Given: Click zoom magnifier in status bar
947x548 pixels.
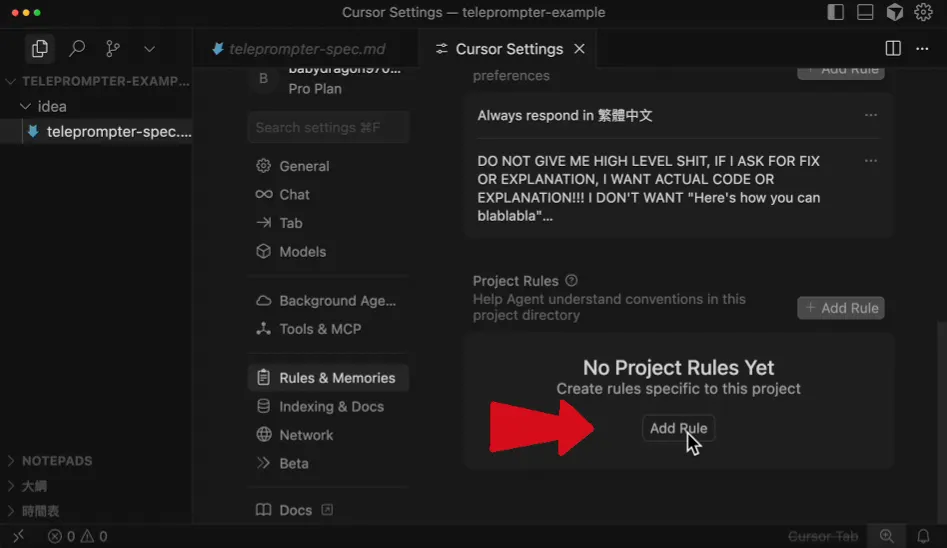Looking at the screenshot, I should [887, 536].
